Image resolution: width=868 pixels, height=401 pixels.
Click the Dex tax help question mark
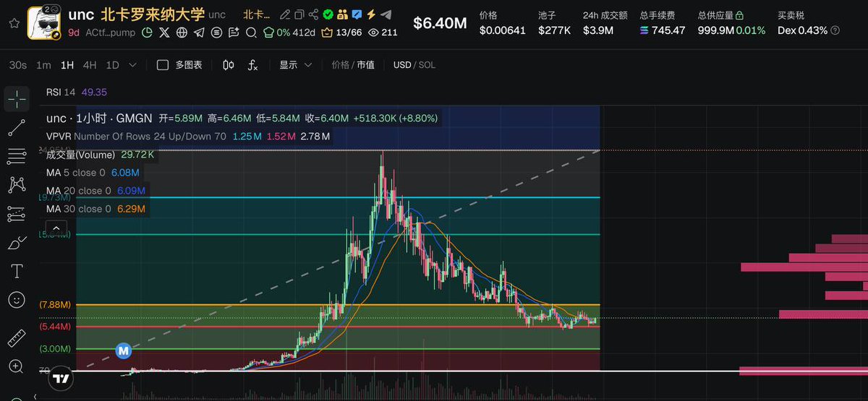point(836,30)
